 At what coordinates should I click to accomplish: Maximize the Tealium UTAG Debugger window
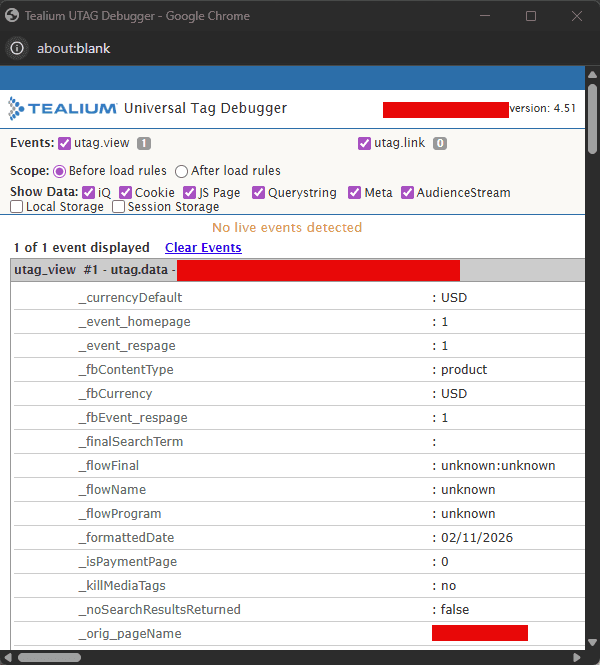531,16
